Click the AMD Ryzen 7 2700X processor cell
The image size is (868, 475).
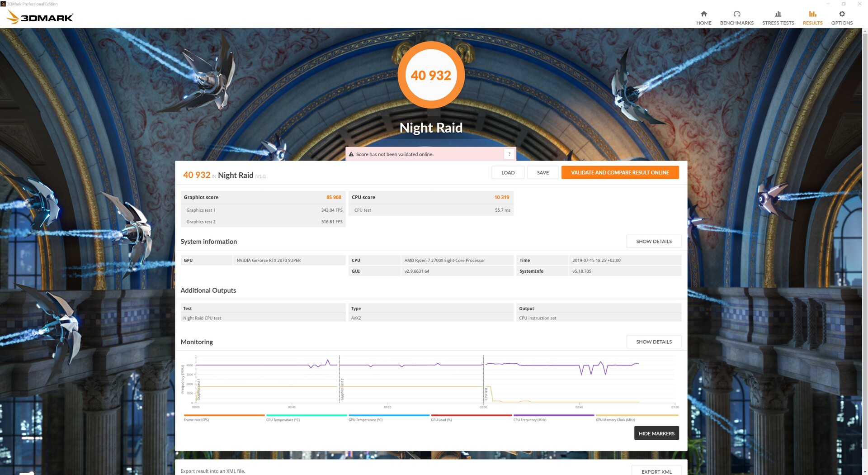tap(457, 261)
